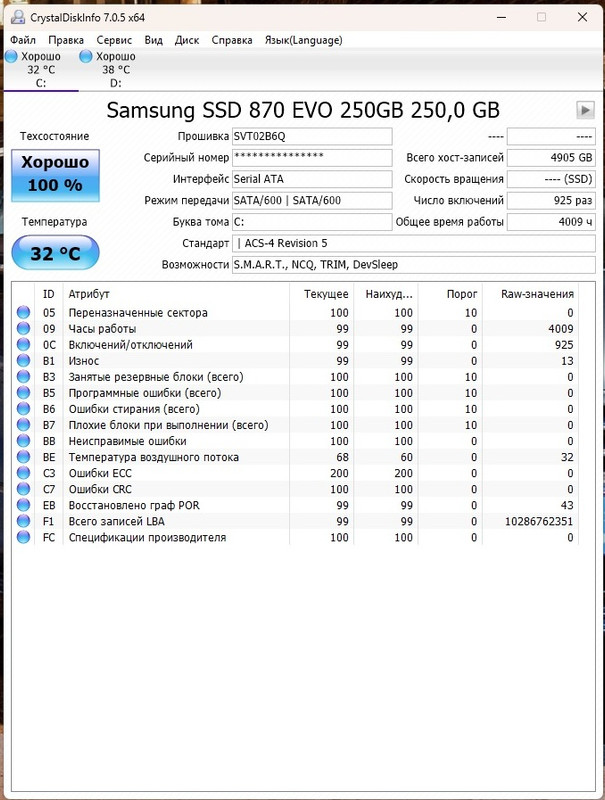Click the Прошивка field SVT02B6Q

312,136
